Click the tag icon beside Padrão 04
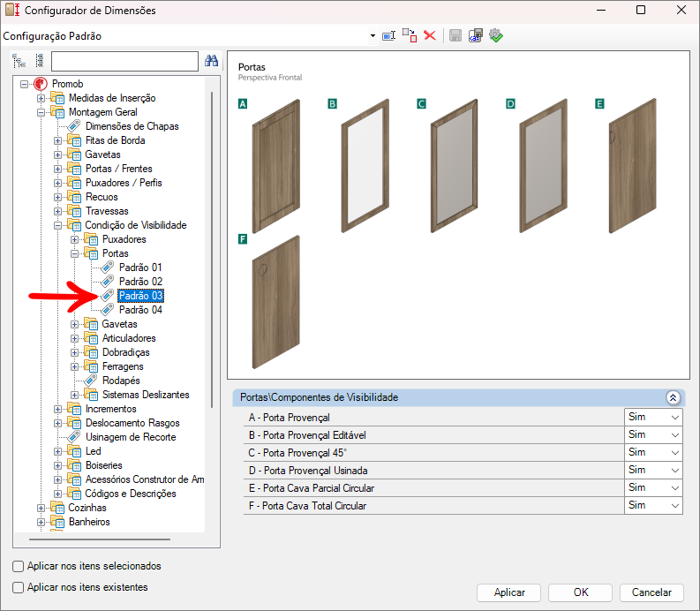 107,310
